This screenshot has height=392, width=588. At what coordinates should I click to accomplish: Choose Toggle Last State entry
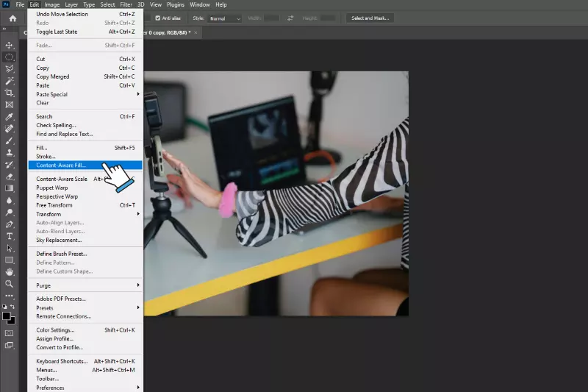click(85, 32)
